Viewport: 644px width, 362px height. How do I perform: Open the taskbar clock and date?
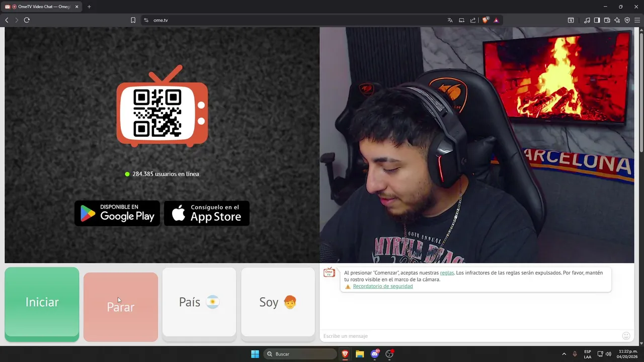click(628, 354)
